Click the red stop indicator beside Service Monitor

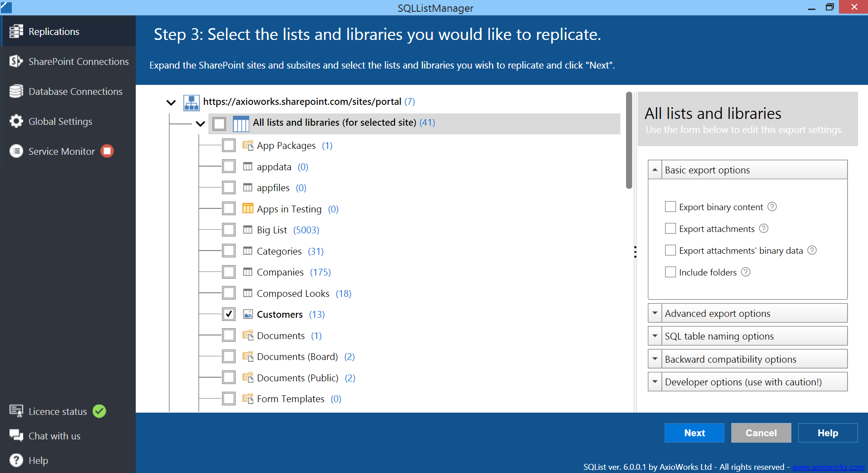point(107,151)
